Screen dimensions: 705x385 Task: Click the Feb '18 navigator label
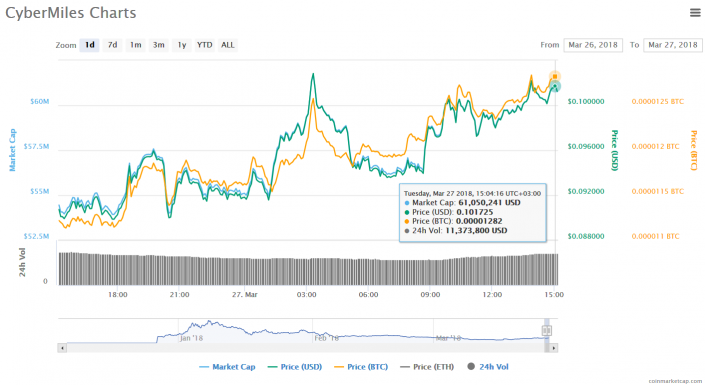(326, 338)
